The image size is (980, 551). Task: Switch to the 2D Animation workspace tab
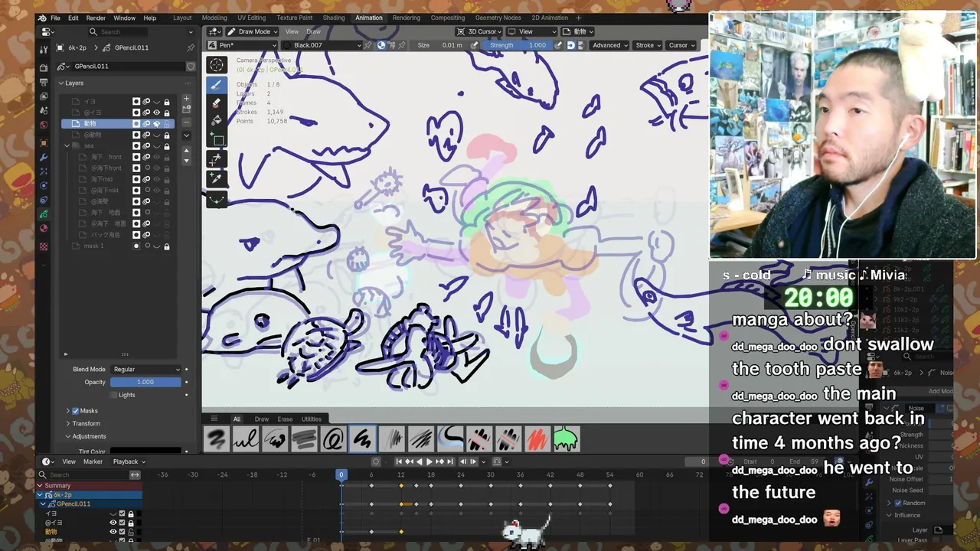550,18
